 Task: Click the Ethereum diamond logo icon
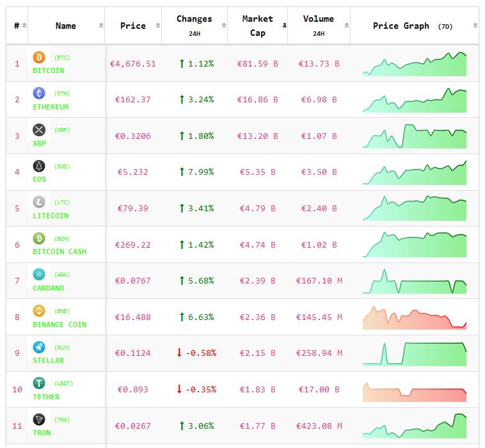point(39,93)
